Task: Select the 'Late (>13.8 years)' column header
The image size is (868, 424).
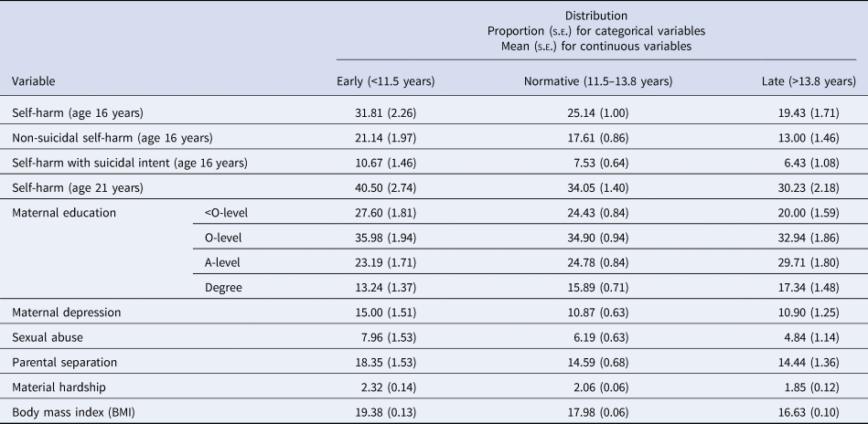Action: coord(809,81)
